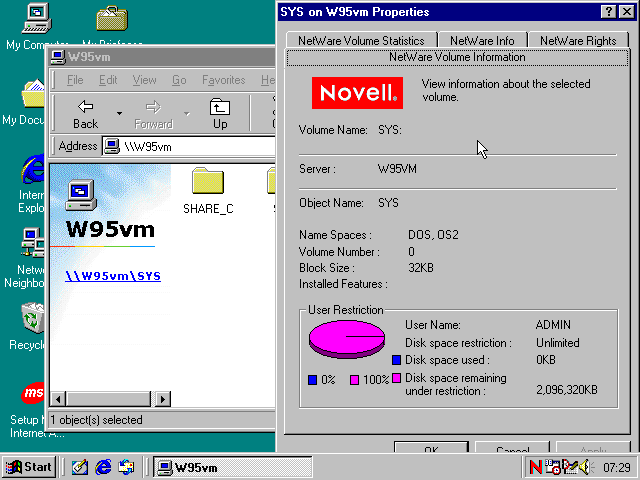Click the W95vm computer icon in window title bar
Screen dimensions: 640x480
point(58,57)
